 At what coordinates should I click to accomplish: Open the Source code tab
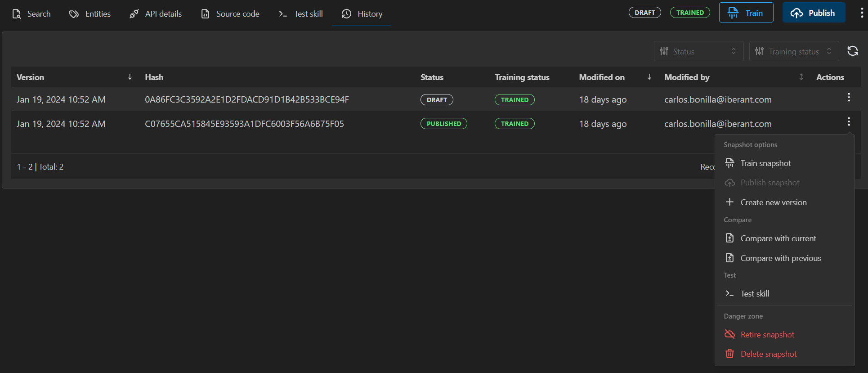[x=230, y=14]
